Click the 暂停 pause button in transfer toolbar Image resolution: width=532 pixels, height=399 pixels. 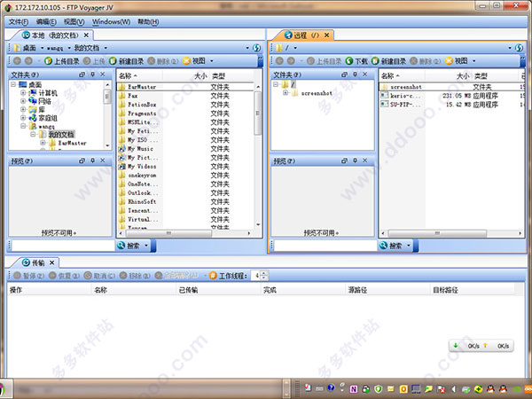tap(29, 276)
